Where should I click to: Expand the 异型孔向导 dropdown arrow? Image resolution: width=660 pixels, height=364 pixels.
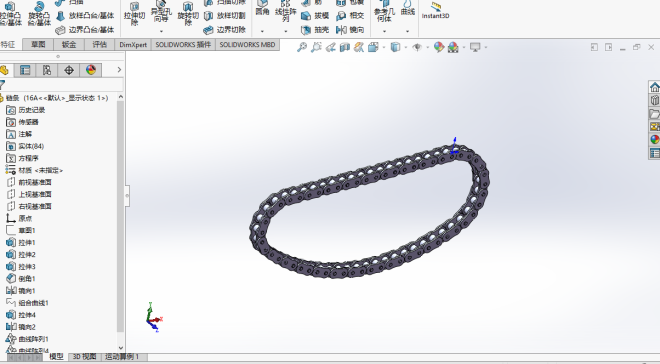(161, 31)
